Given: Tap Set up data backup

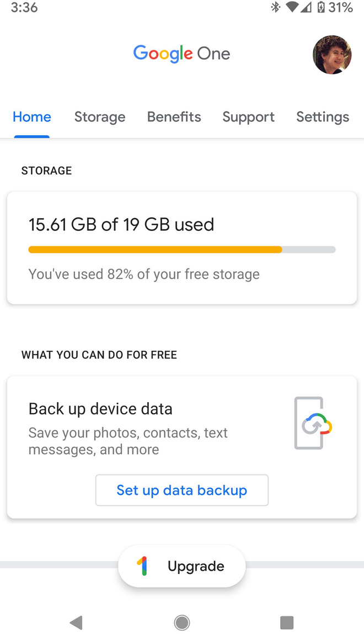Looking at the screenshot, I should click(x=181, y=490).
